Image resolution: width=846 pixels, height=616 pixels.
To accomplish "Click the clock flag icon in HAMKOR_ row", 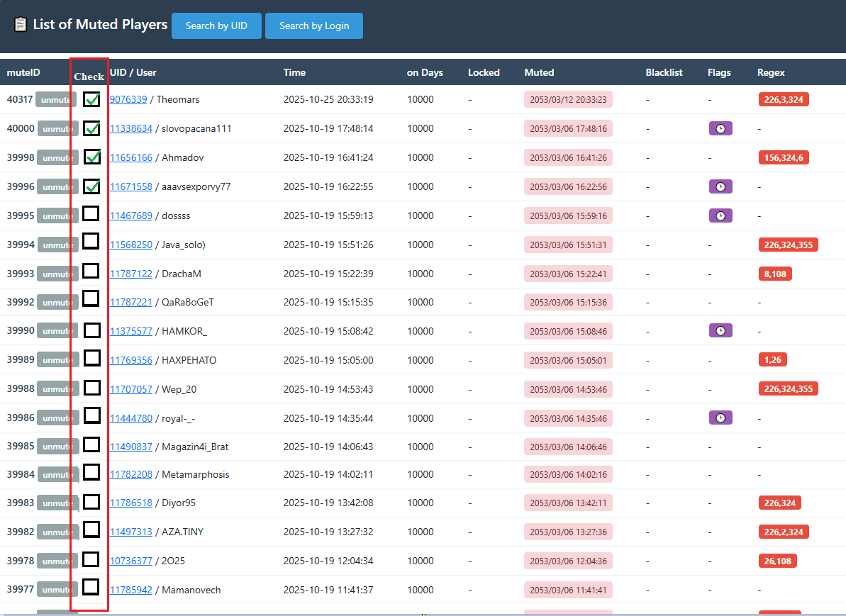I will pyautogui.click(x=720, y=330).
